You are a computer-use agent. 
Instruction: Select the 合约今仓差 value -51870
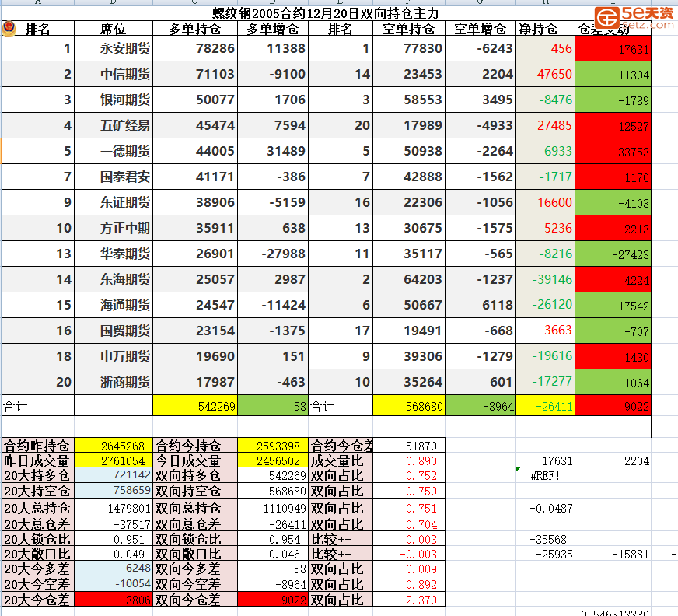tap(409, 446)
